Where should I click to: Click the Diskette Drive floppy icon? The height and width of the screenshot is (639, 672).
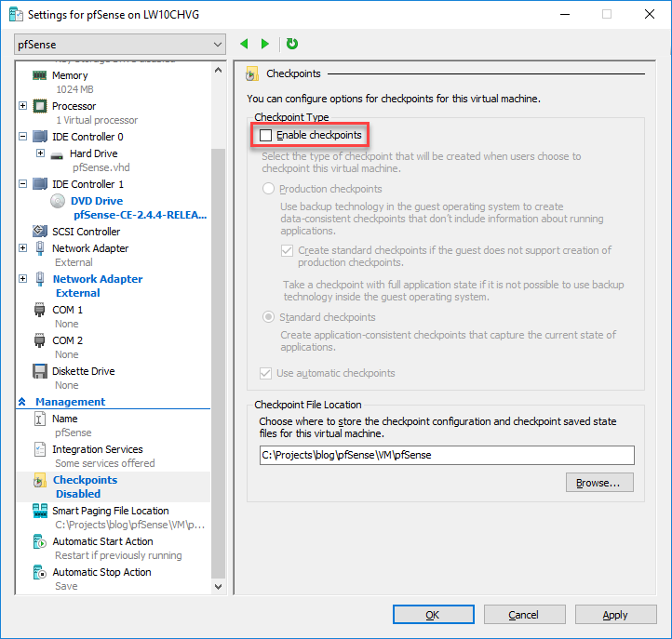tap(40, 371)
